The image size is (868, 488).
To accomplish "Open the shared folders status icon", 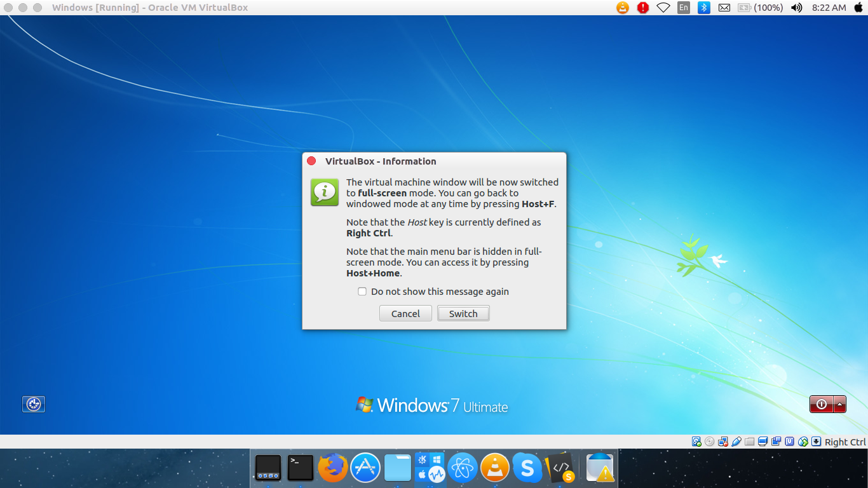I will (x=750, y=441).
